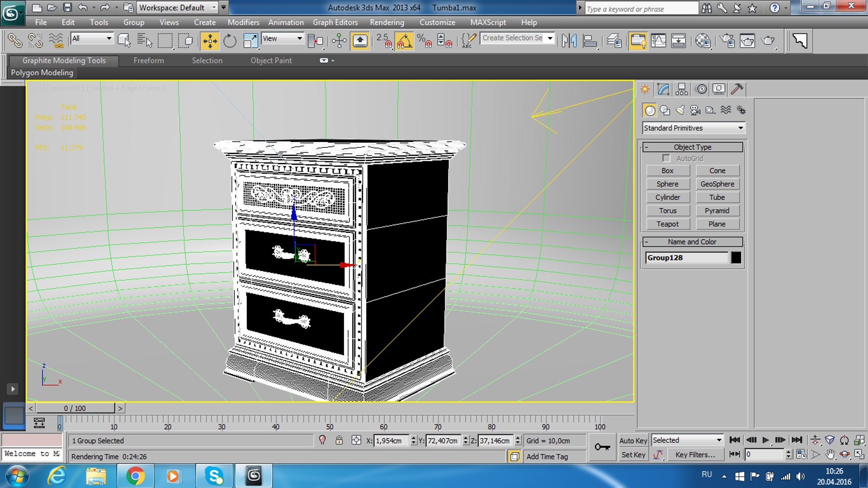This screenshot has width=868, height=488.
Task: Open Skype from the Windows taskbar
Action: click(214, 475)
